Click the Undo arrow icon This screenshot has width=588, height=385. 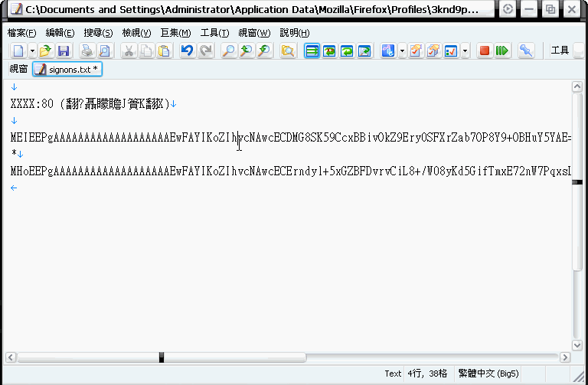coord(187,51)
